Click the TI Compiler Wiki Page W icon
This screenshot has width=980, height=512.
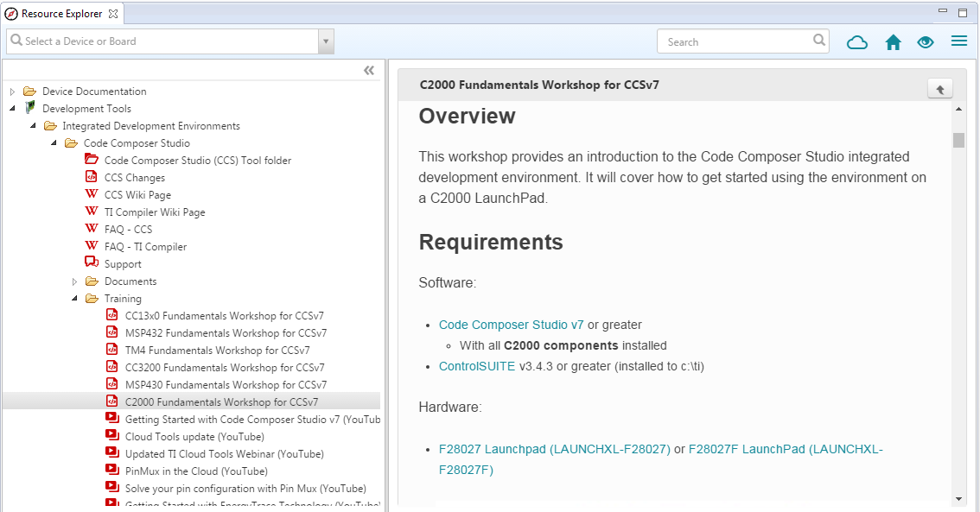(92, 211)
